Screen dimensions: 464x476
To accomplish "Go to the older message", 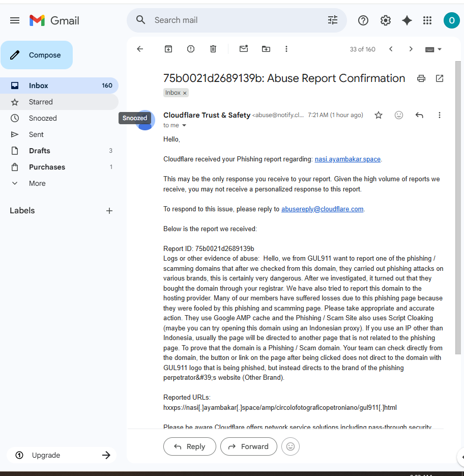I will (x=411, y=49).
